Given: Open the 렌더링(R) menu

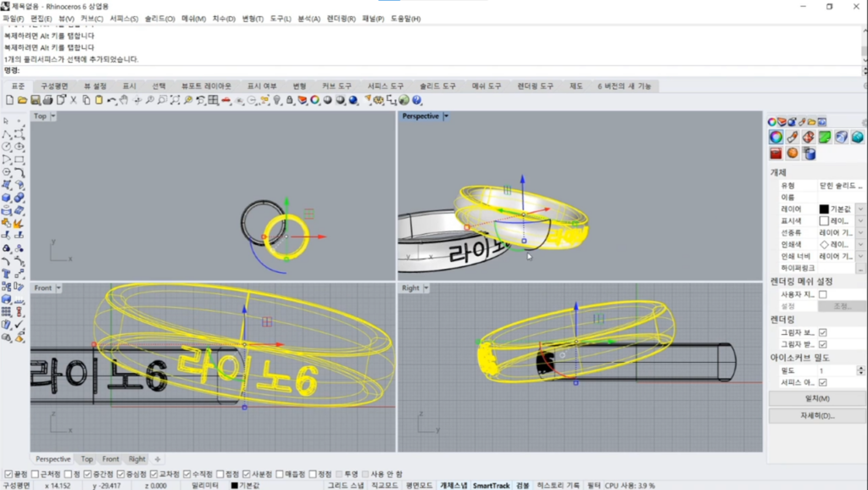Looking at the screenshot, I should [341, 19].
